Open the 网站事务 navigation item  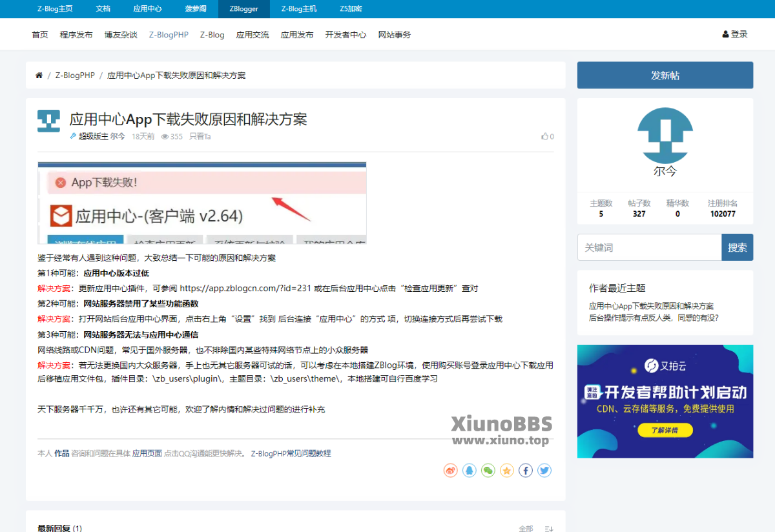click(395, 34)
